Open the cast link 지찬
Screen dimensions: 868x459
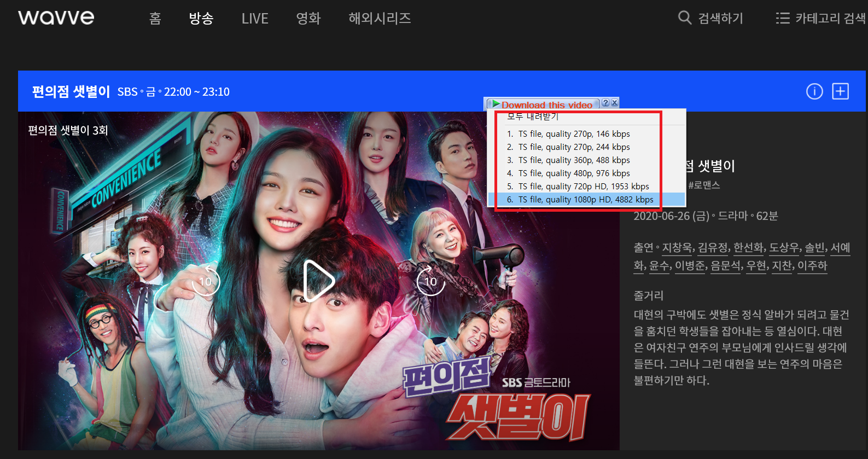pos(782,266)
